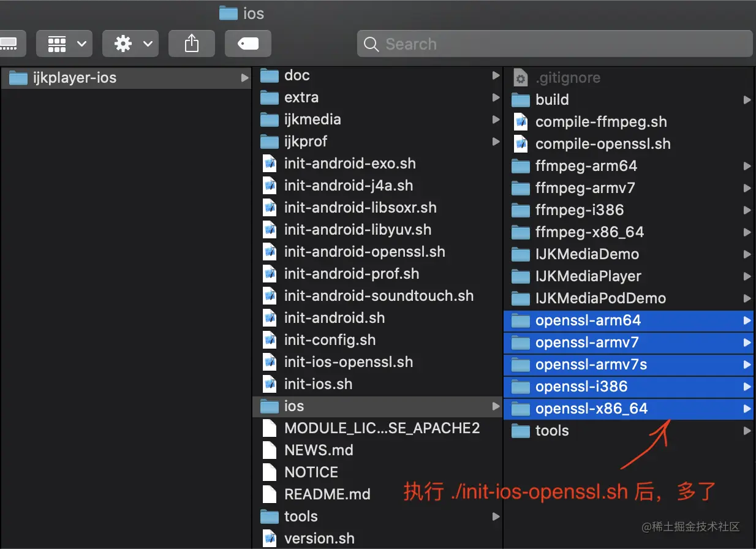Select init-android-j4a.sh file icon
This screenshot has width=756, height=549.
pos(270,186)
